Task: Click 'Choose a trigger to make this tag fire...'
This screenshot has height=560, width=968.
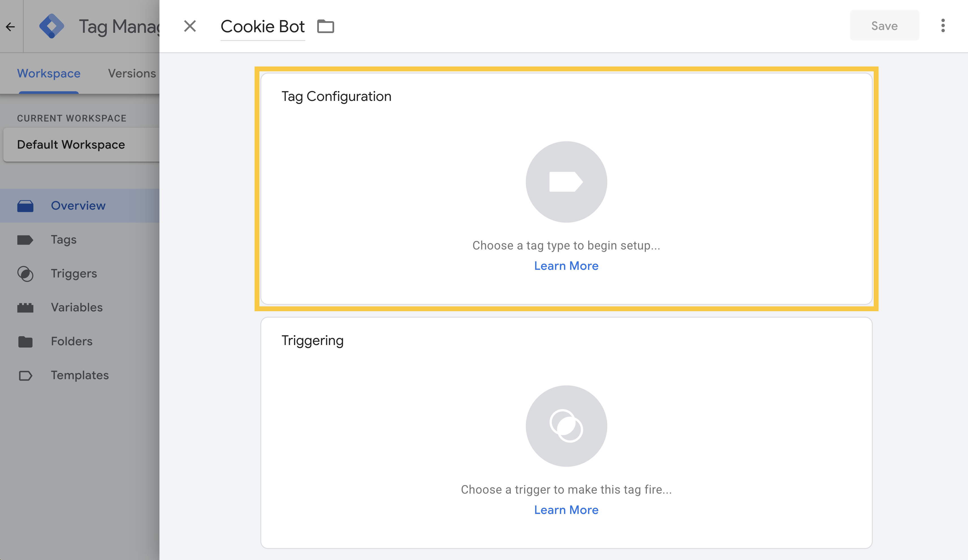Action: (x=566, y=489)
